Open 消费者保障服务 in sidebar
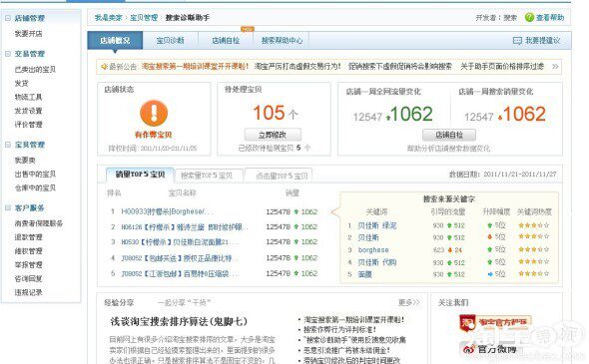 click(39, 223)
